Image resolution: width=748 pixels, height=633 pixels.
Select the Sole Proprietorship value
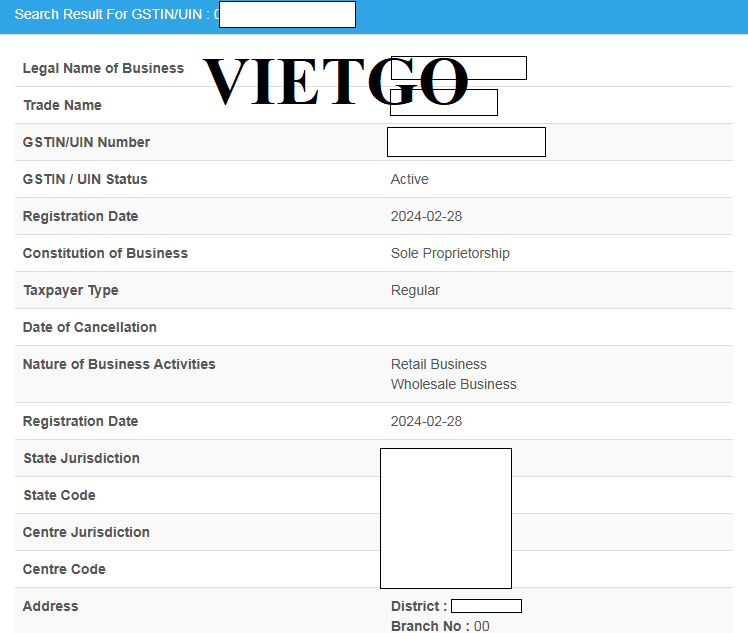point(450,253)
